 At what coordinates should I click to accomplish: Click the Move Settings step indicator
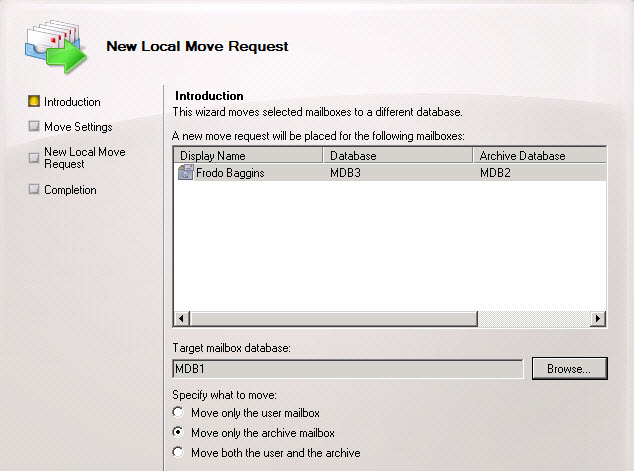(34, 127)
